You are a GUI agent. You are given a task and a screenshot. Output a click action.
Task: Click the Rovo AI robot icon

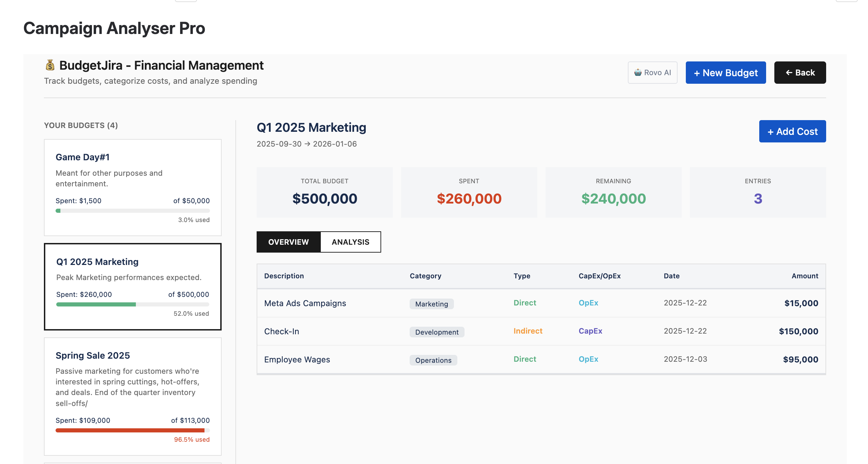[x=638, y=72]
